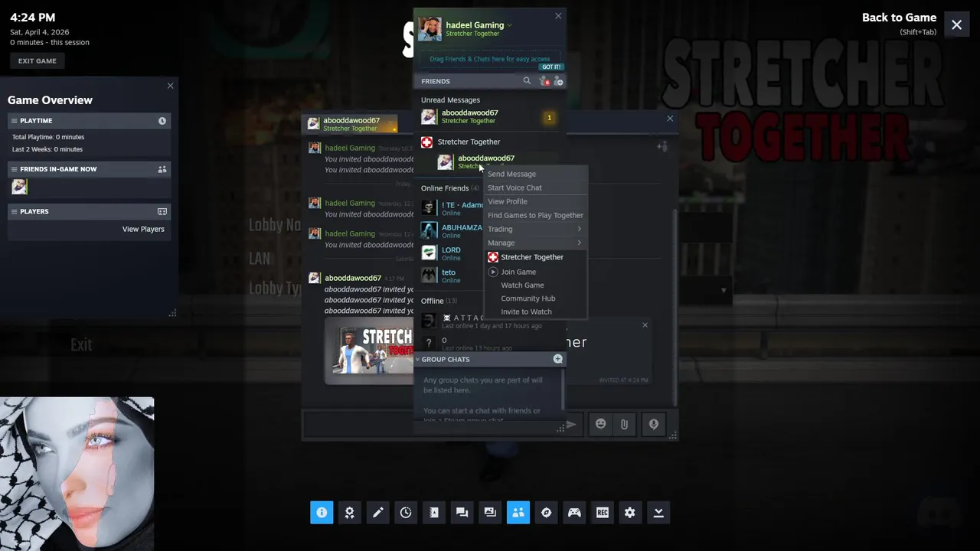Click the clock icon in Playtime header
Image resolution: width=980 pixels, height=551 pixels.
click(x=162, y=121)
